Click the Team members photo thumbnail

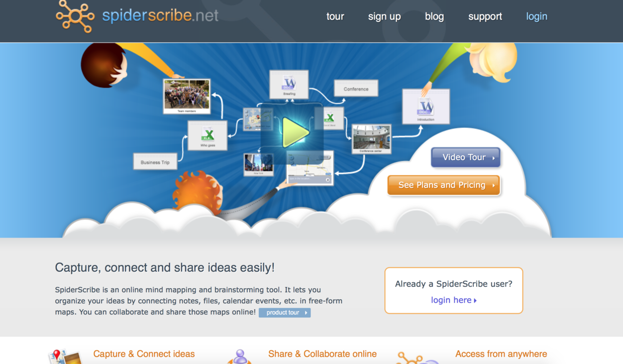[x=187, y=96]
